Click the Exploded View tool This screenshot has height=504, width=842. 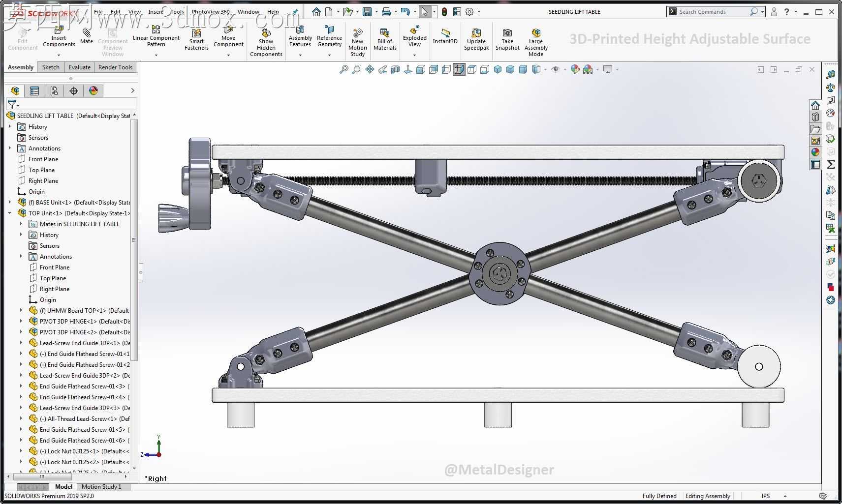pyautogui.click(x=415, y=36)
